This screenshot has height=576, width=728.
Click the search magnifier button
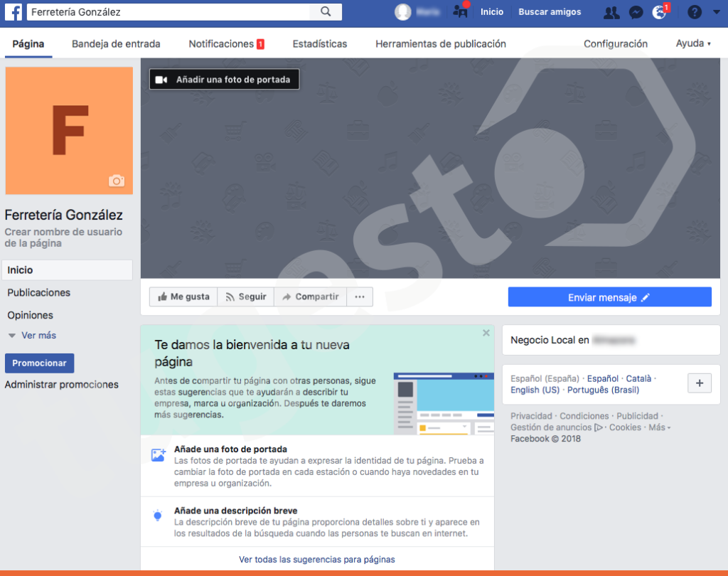(326, 11)
